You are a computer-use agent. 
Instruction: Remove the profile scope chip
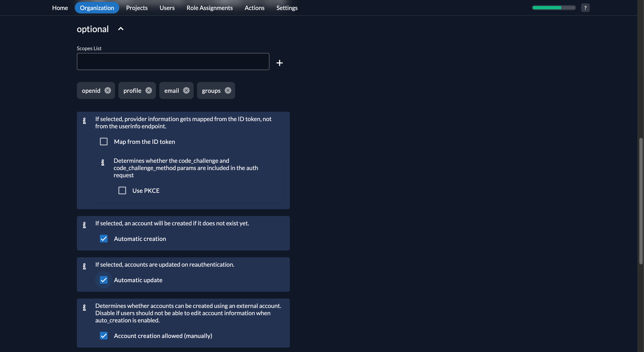(x=149, y=90)
